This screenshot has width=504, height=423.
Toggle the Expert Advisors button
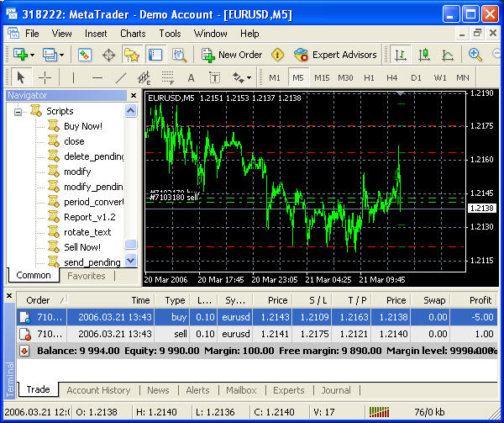pos(335,55)
